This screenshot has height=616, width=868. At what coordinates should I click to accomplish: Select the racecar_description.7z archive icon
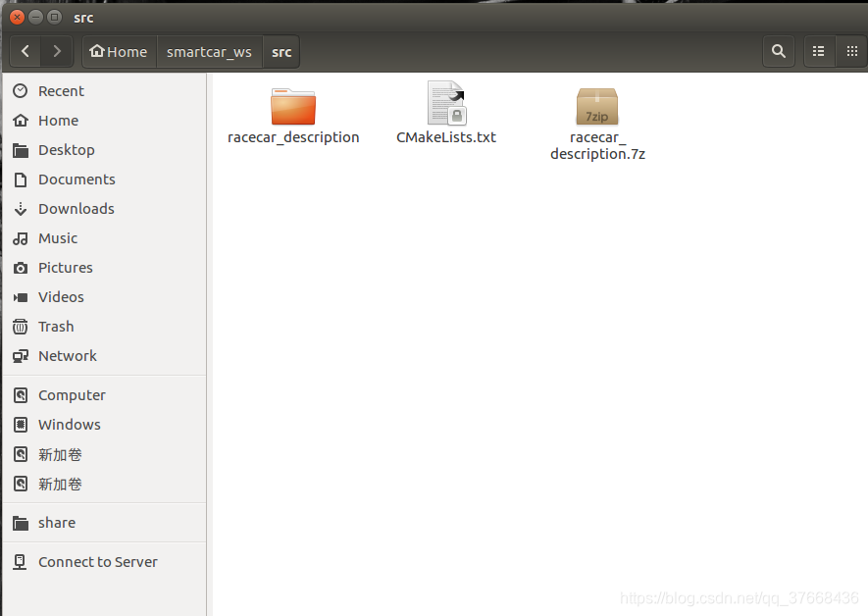pyautogui.click(x=596, y=106)
